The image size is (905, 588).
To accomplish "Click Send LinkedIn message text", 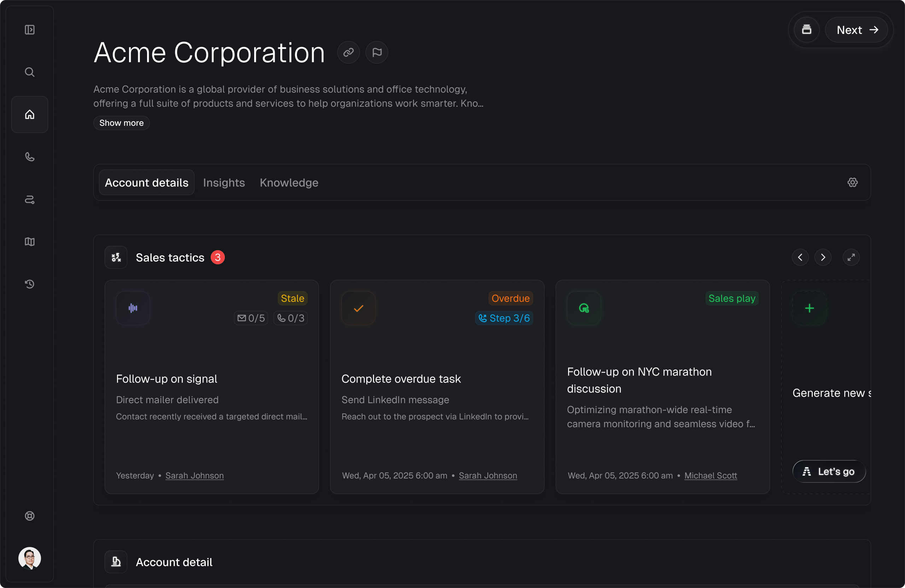I will [x=395, y=399].
